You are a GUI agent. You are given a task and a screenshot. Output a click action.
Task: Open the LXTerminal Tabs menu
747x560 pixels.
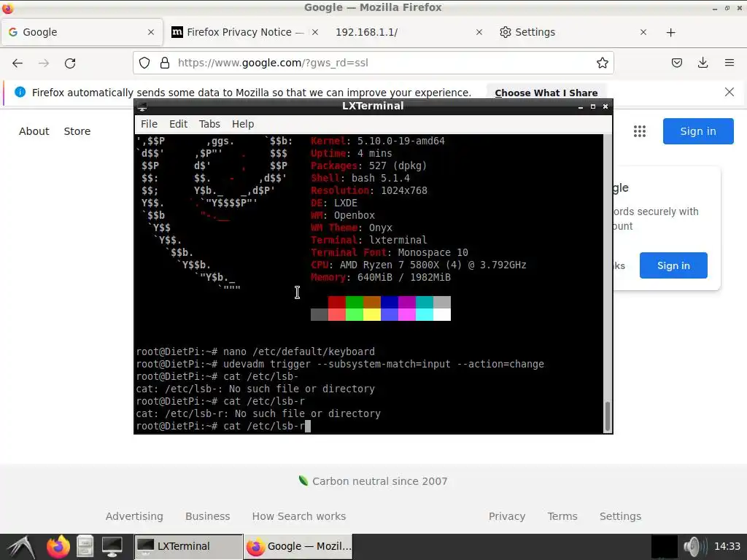coord(209,124)
